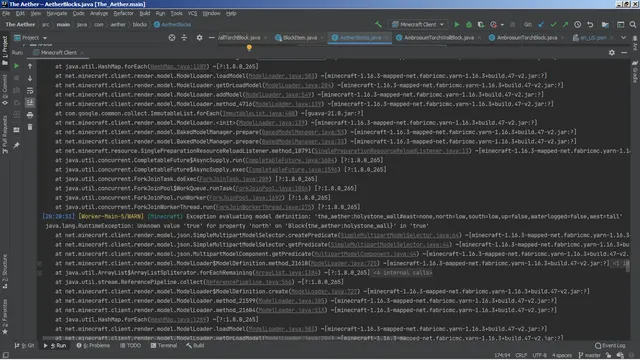The width and height of the screenshot is (640, 360).
Task: Click the up-arrow stack trace navigation icon
Action: tap(30, 66)
